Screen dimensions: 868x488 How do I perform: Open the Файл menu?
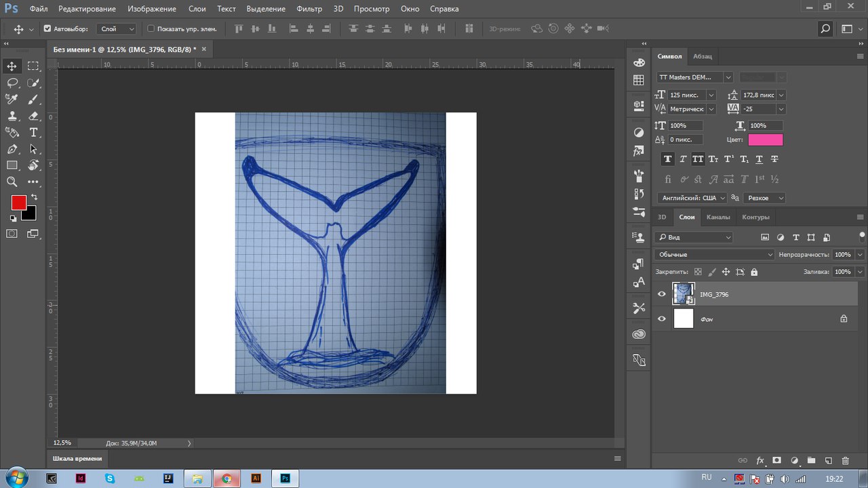(39, 9)
